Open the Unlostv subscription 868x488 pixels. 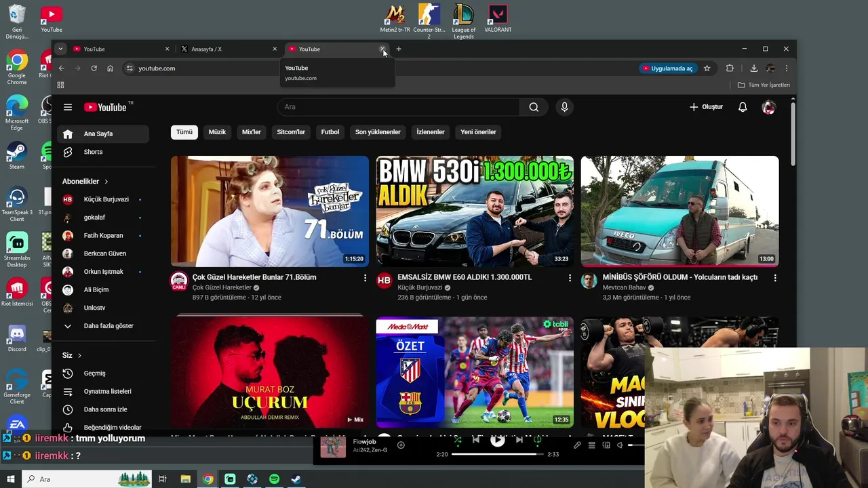(103, 308)
